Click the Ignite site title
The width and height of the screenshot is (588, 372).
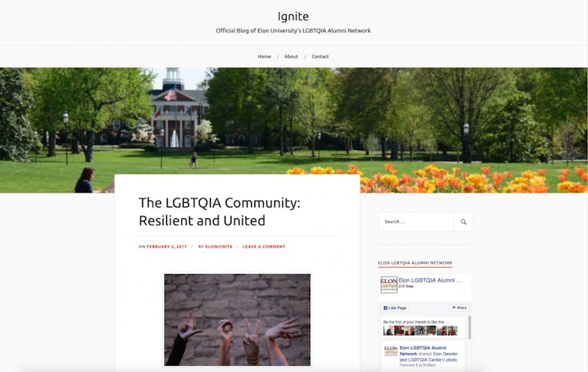pos(293,16)
